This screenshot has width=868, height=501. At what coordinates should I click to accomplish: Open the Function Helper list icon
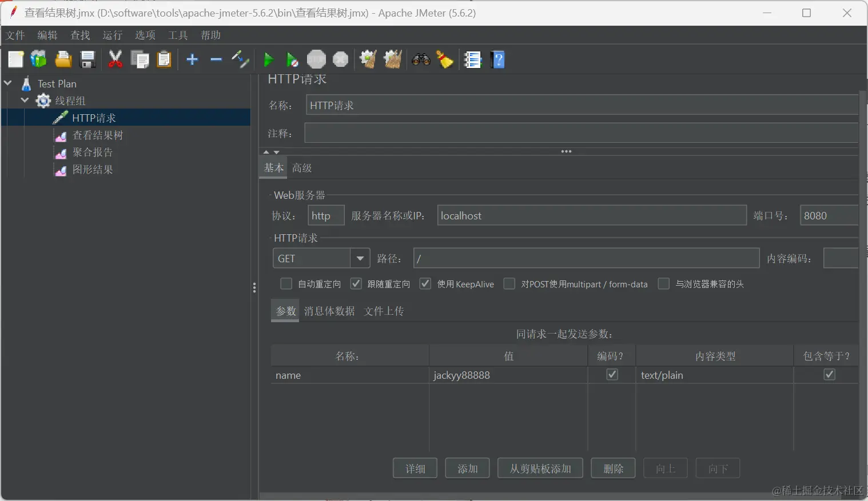pos(473,59)
